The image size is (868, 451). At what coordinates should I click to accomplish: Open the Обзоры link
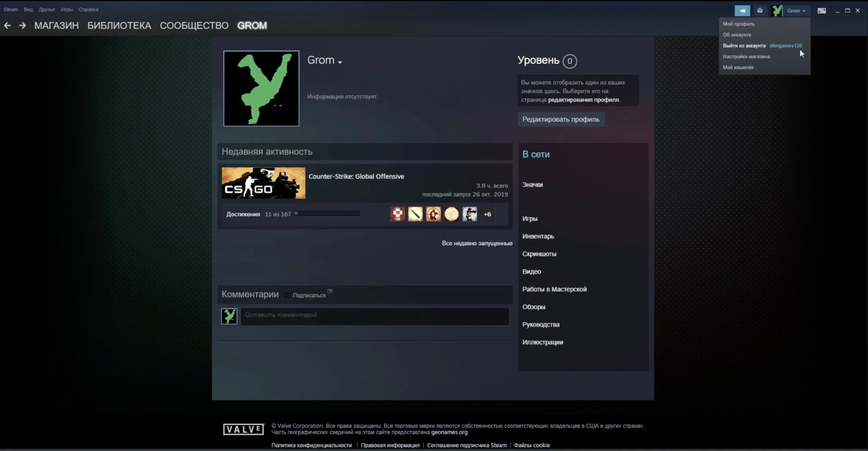pos(534,306)
